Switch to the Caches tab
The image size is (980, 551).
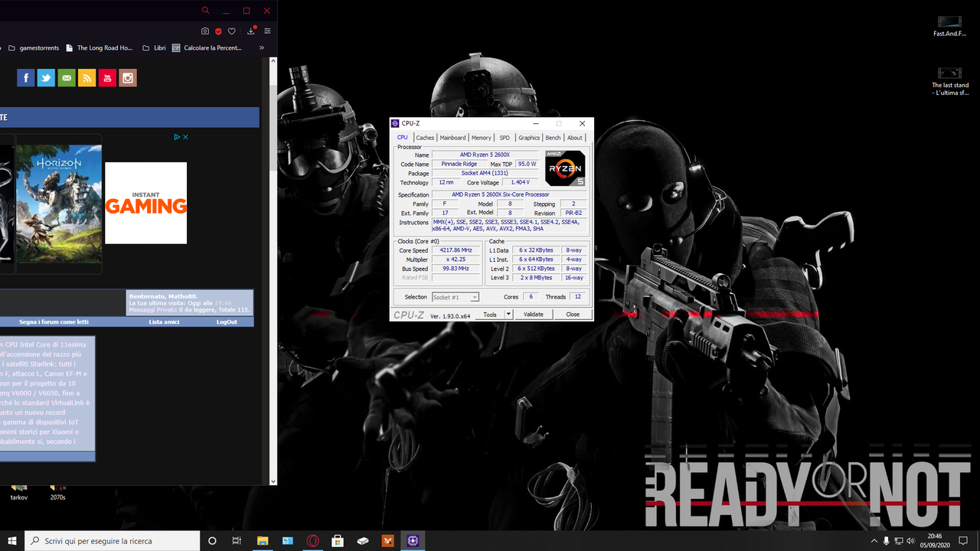coord(425,138)
